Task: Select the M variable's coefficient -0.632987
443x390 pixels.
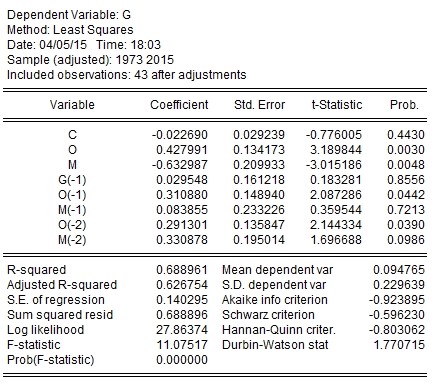Action: click(180, 165)
